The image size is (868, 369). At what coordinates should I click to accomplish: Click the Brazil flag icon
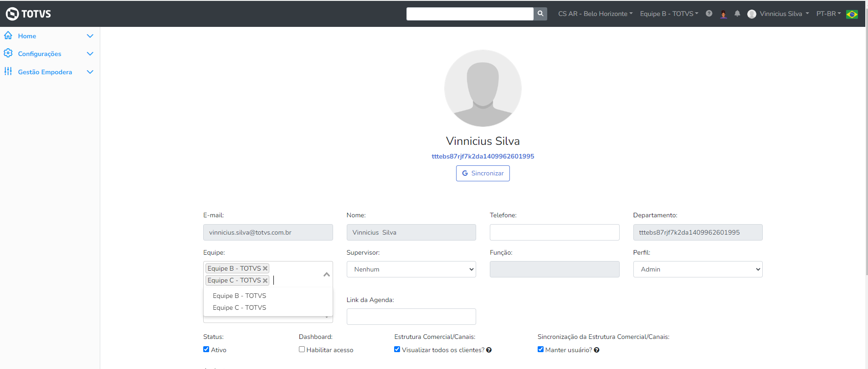click(852, 14)
